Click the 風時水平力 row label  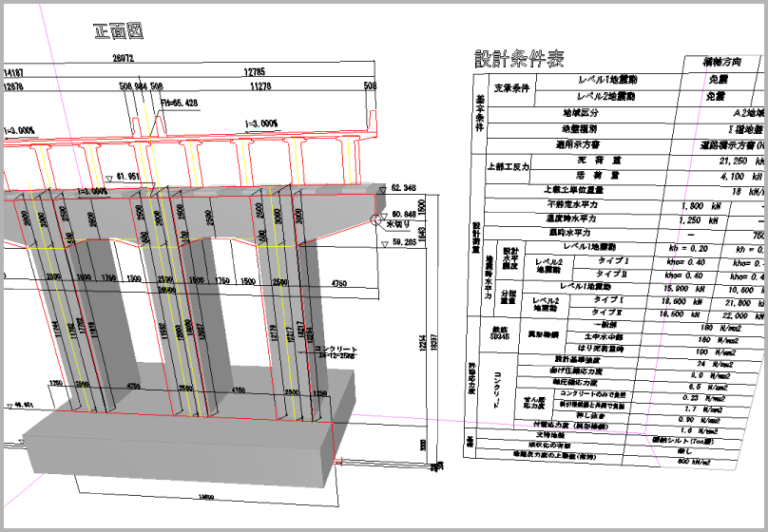569,233
